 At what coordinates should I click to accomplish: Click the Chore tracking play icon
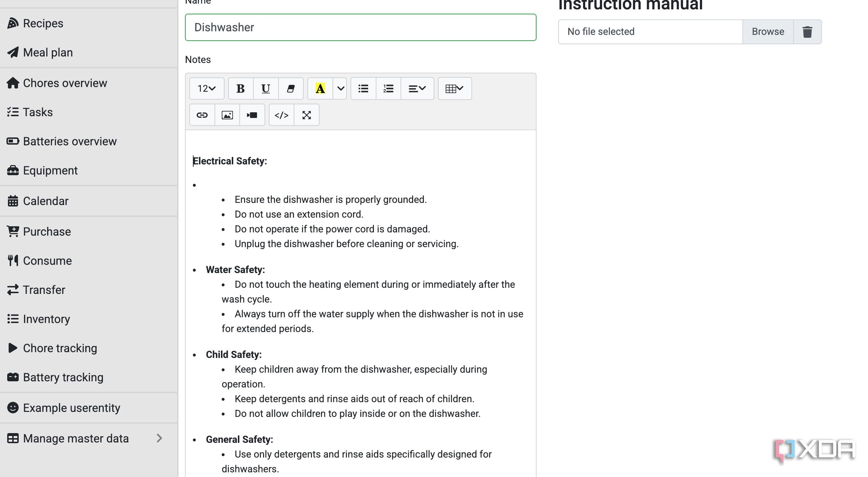click(13, 348)
